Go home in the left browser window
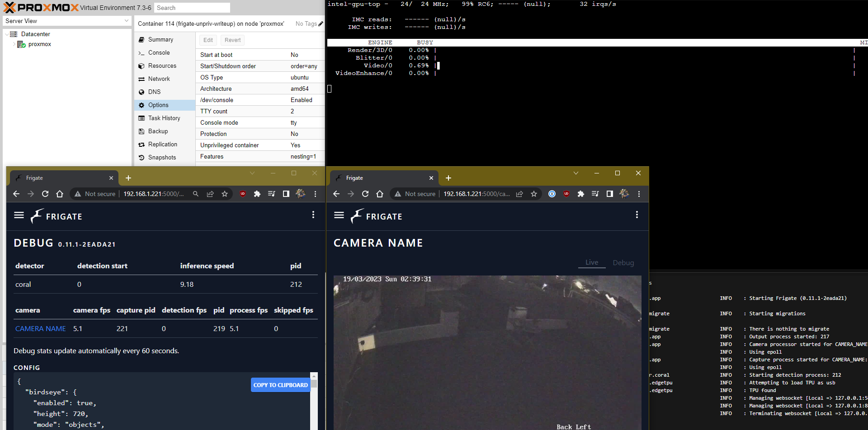Viewport: 868px width, 430px height. (60, 194)
